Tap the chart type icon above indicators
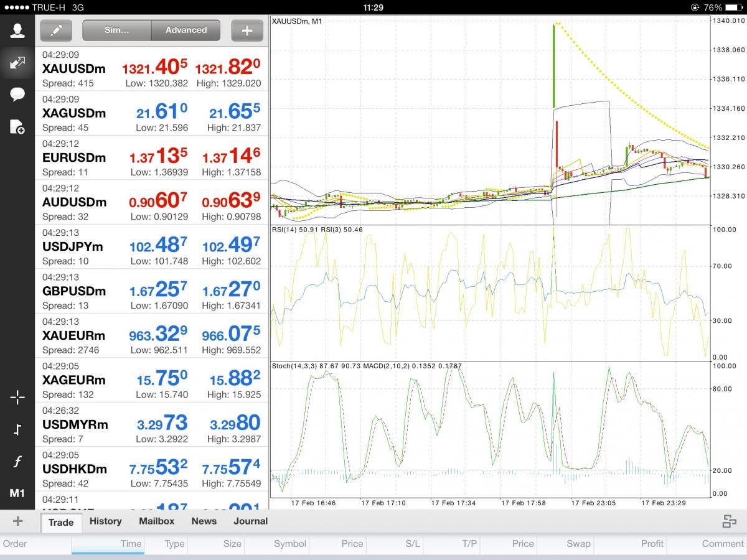Viewport: 747px width, 560px height. 17,429
